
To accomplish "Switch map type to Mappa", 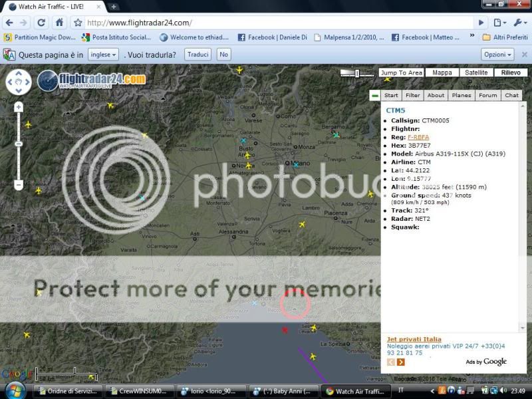I will point(442,72).
